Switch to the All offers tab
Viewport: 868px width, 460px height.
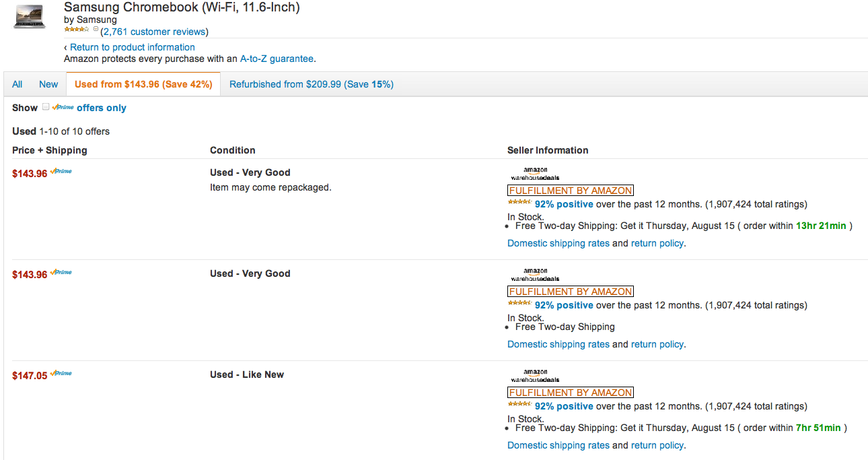(17, 84)
